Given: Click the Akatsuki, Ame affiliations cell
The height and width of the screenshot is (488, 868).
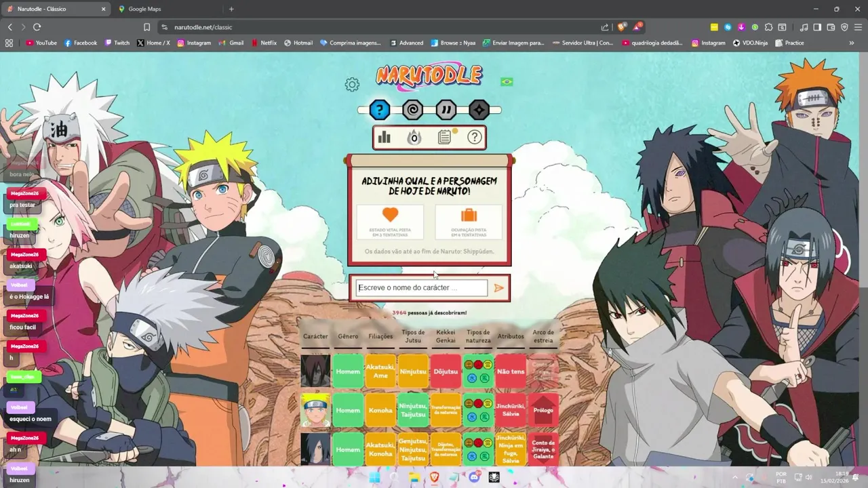Looking at the screenshot, I should (x=380, y=371).
